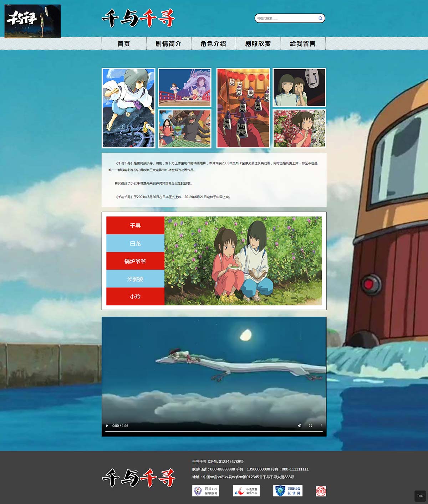Select the 锅炉爷爷 character tab
Screen dimensions: 428x504
pos(135,261)
